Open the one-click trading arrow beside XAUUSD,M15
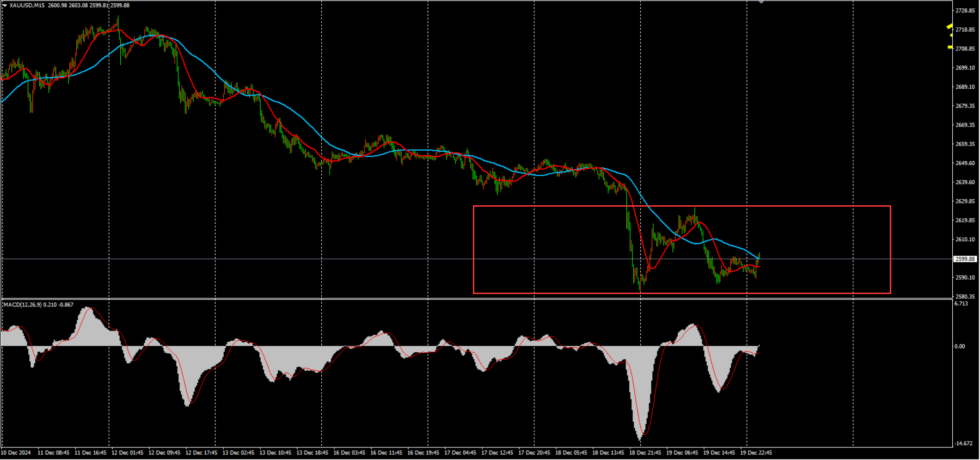The height and width of the screenshot is (460, 980). (x=5, y=6)
